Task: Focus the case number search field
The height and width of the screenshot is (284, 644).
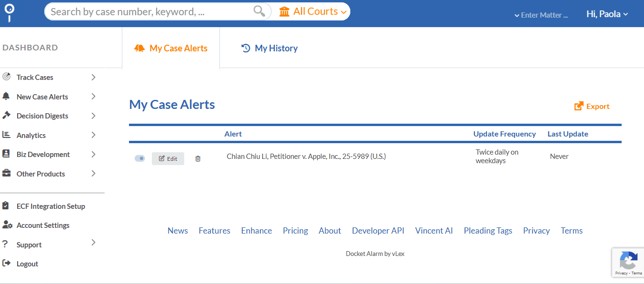Action: pyautogui.click(x=150, y=11)
